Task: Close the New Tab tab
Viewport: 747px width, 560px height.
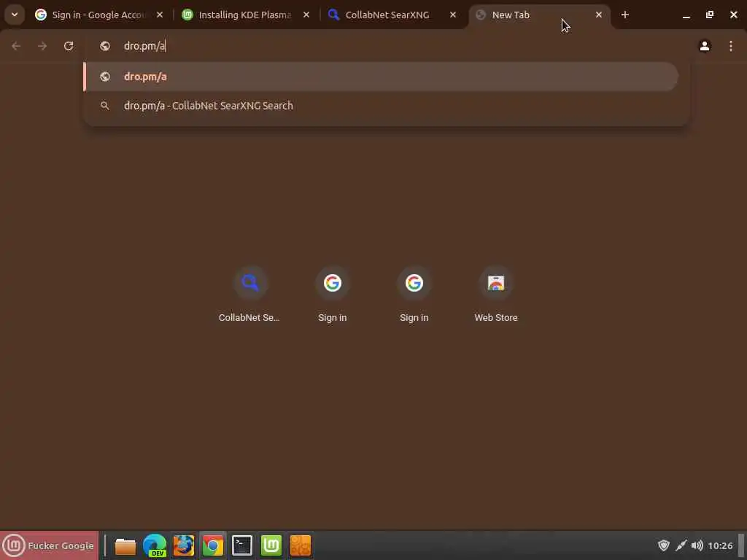Action: coord(599,15)
